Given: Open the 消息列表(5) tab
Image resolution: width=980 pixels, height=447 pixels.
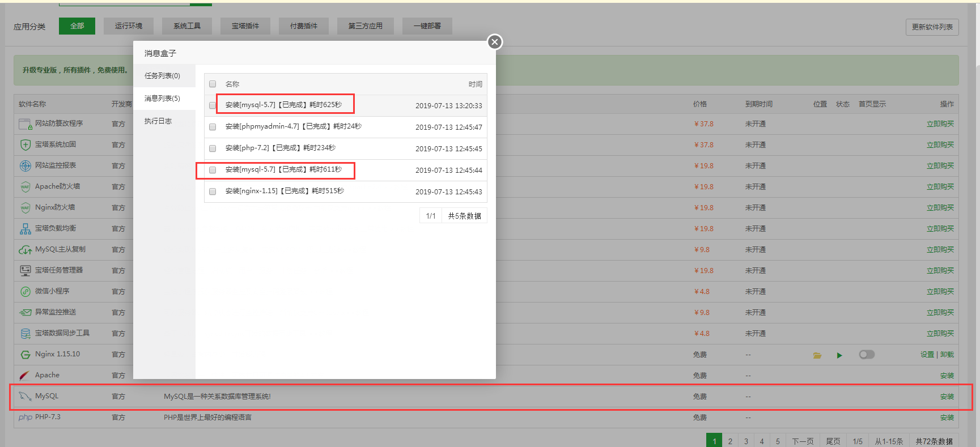Looking at the screenshot, I should pyautogui.click(x=164, y=98).
